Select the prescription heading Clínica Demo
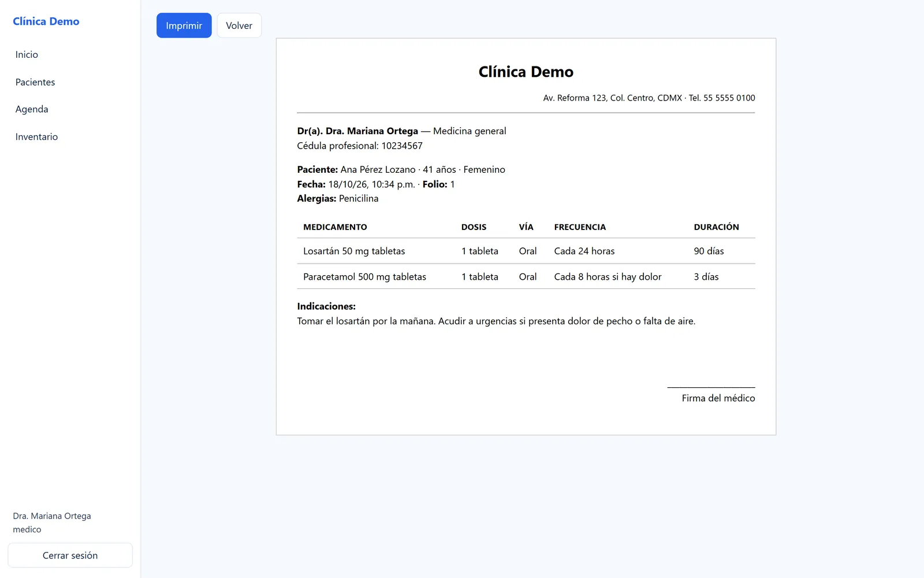The height and width of the screenshot is (578, 924). click(526, 72)
